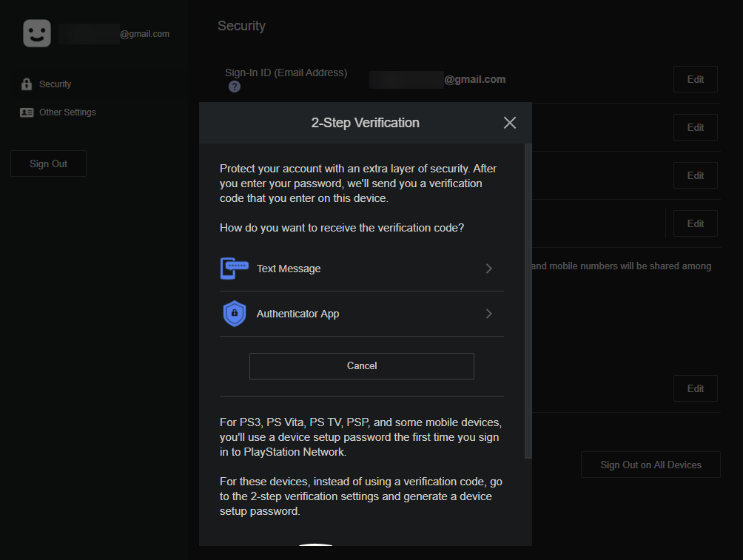
Task: Expand the Text Message option chevron
Action: (488, 269)
